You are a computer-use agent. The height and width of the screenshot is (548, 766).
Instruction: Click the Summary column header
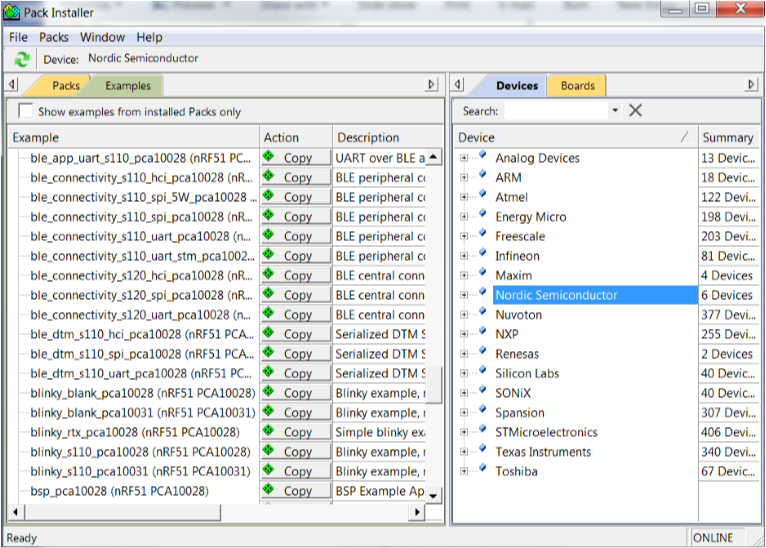(x=728, y=137)
